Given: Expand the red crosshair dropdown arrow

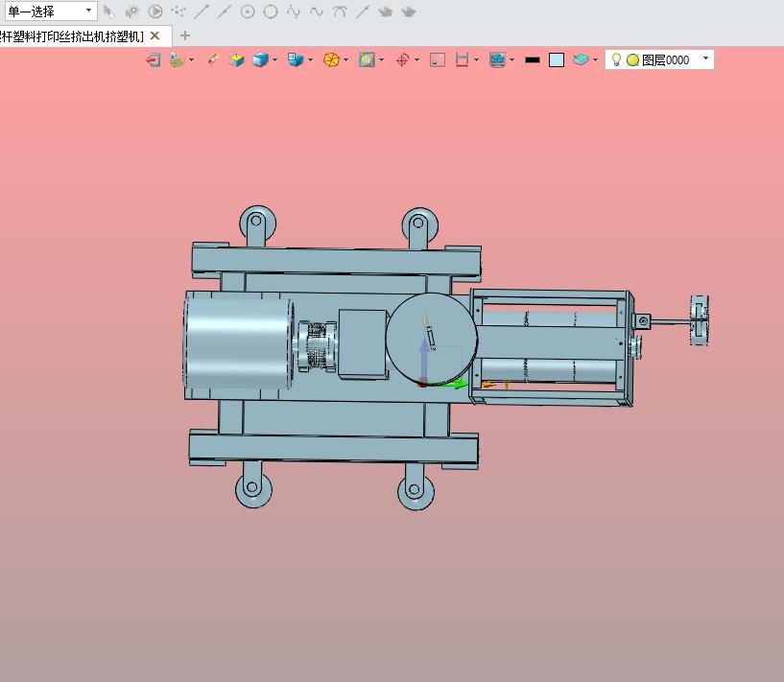Looking at the screenshot, I should pyautogui.click(x=416, y=60).
